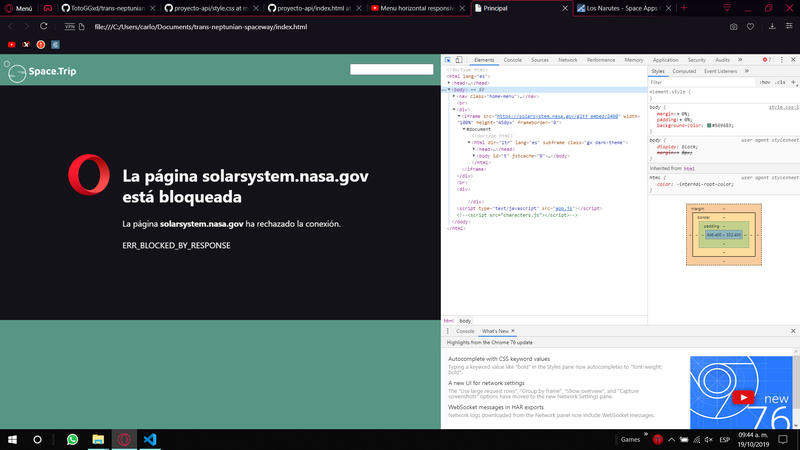
Task: Open WhatsApp from the taskbar
Action: click(72, 439)
